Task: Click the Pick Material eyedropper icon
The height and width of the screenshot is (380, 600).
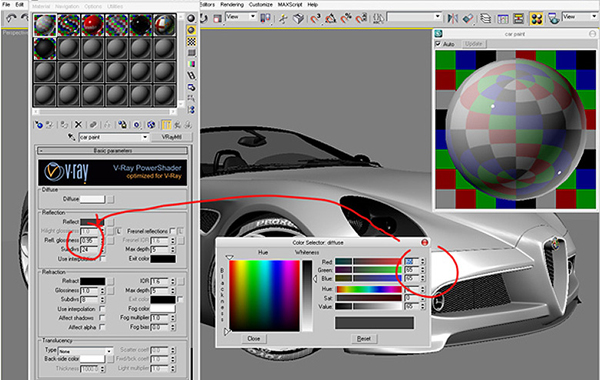Action: coord(71,137)
